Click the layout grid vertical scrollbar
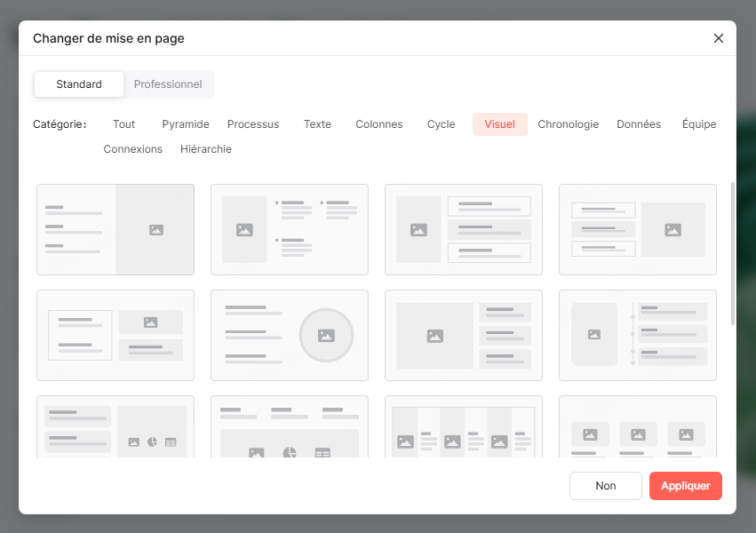 pos(733,253)
